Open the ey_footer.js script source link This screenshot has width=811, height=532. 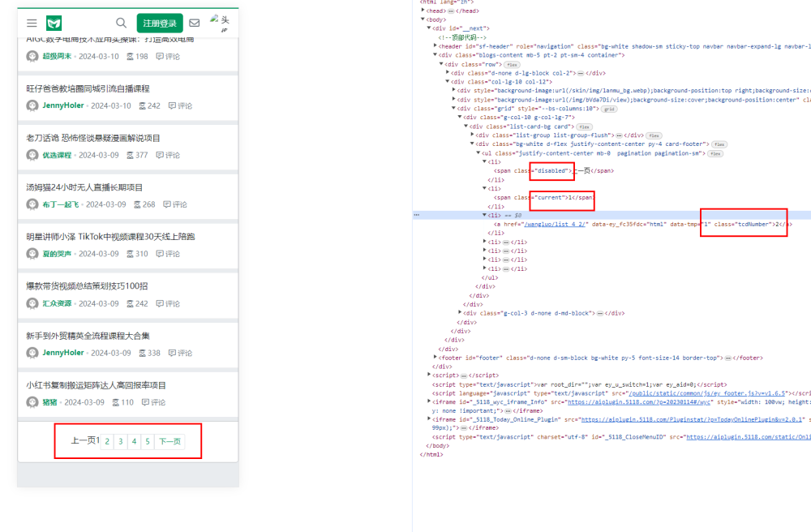707,393
